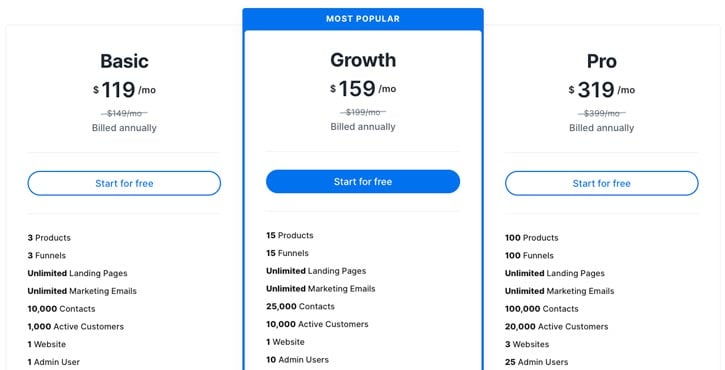The height and width of the screenshot is (370, 725).
Task: Click Start for free under Pro plan
Action: [x=602, y=183]
